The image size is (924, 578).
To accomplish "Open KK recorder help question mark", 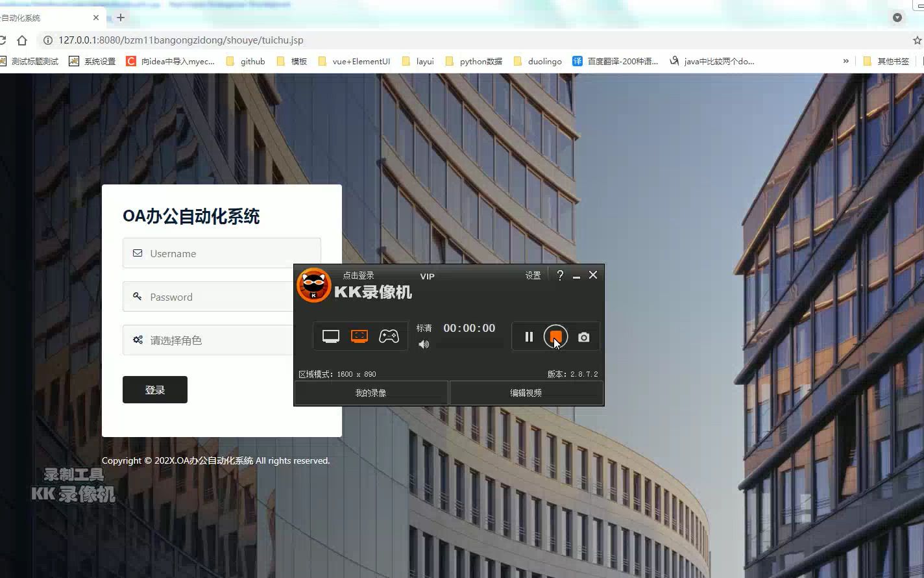I will [560, 275].
